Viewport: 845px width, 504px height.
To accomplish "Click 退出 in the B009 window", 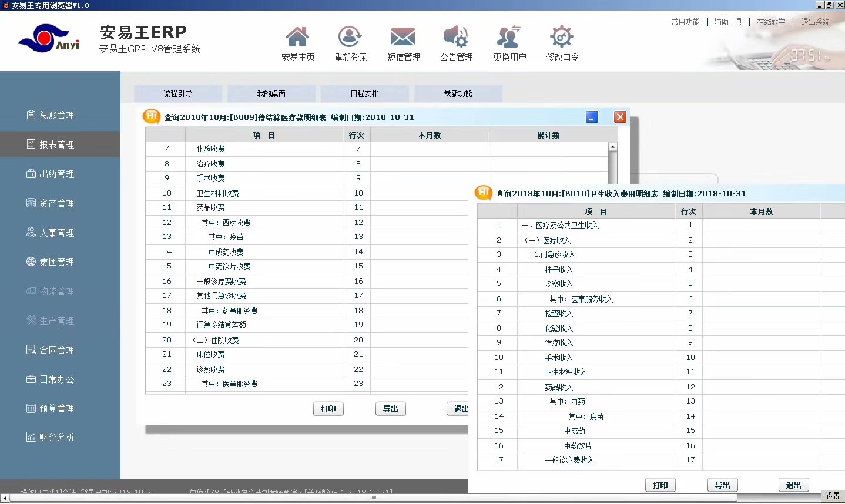I will point(458,409).
